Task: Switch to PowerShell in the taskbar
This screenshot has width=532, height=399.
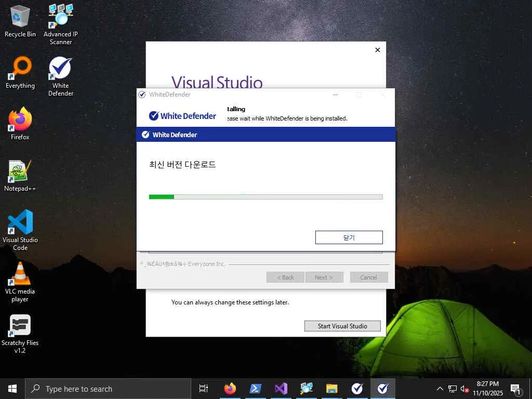Action: [x=256, y=389]
